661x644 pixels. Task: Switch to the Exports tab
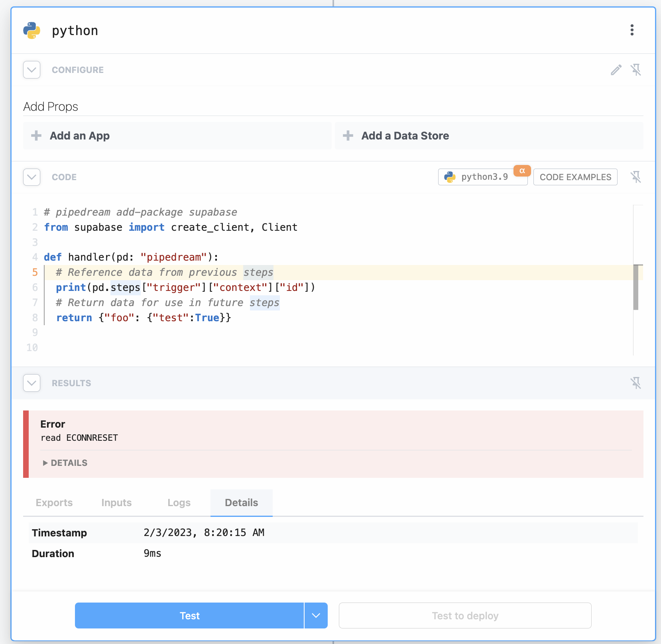point(54,503)
